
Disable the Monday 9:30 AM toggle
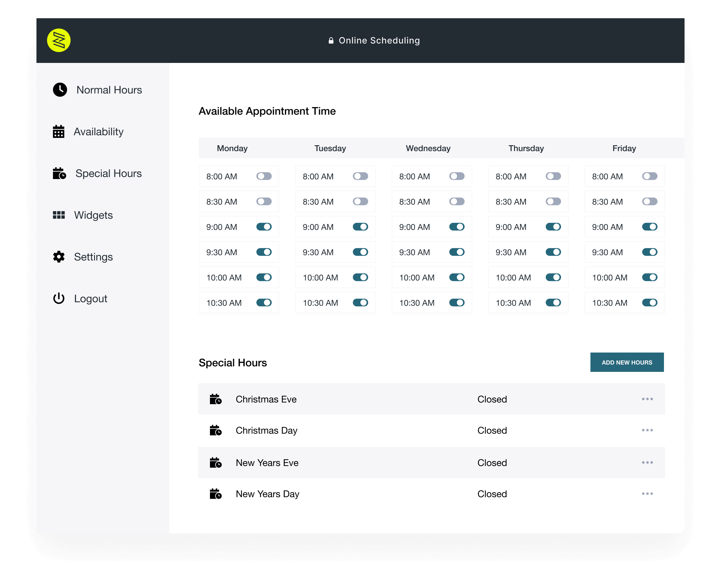pos(264,252)
